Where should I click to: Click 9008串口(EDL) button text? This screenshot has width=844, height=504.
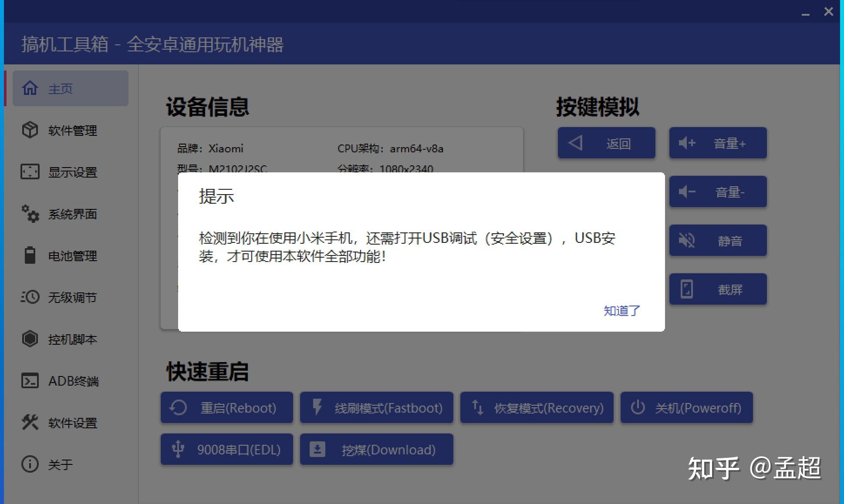click(x=239, y=450)
